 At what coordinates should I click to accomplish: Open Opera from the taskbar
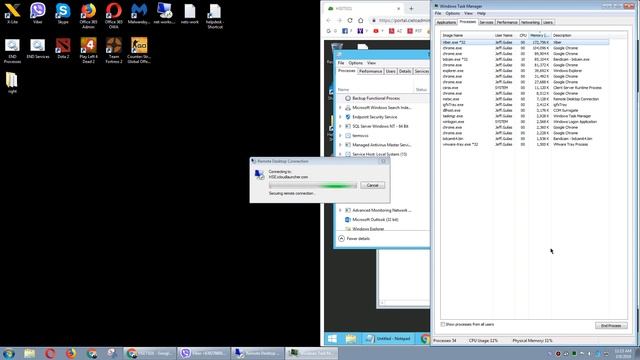tap(50, 353)
